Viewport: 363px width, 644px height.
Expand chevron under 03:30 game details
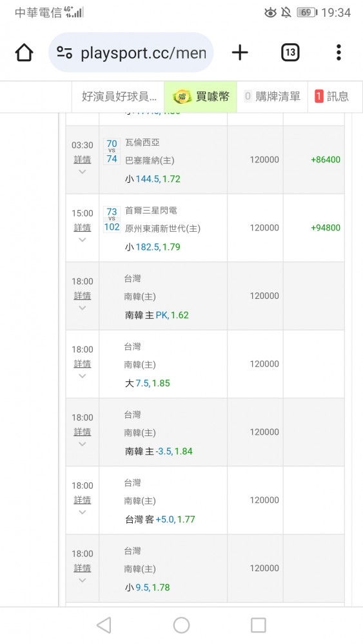coord(83,172)
